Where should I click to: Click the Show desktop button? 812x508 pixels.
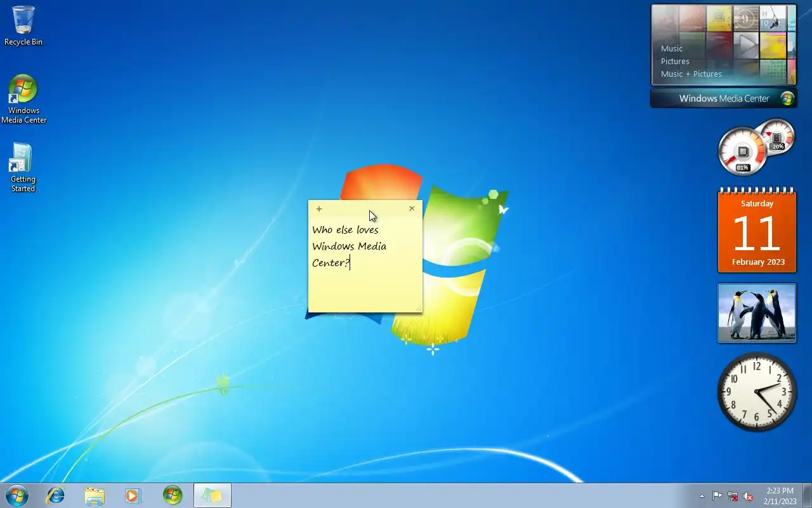[x=807, y=495]
